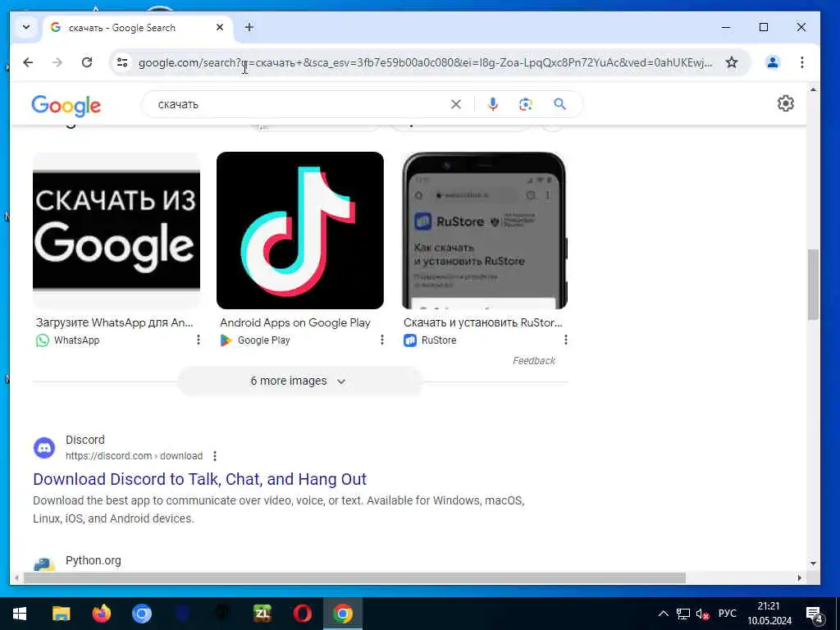Click the horizontal scrollbar thumb

click(354, 578)
